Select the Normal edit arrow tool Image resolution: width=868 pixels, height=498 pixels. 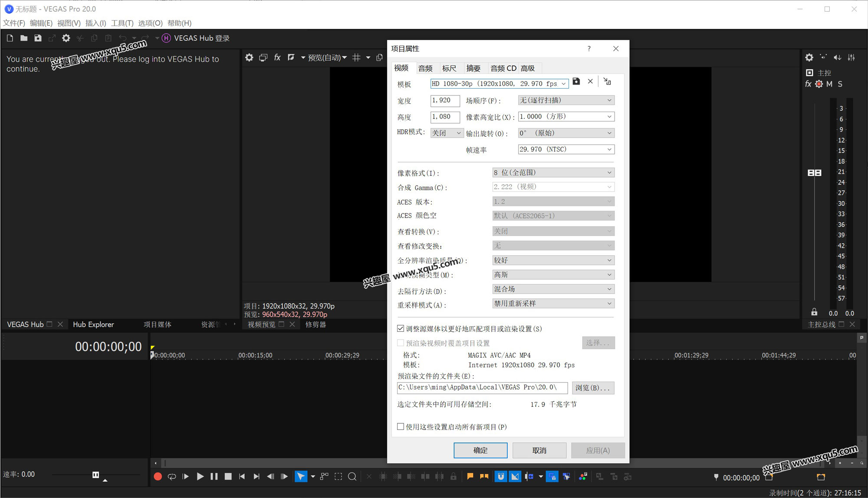(300, 477)
